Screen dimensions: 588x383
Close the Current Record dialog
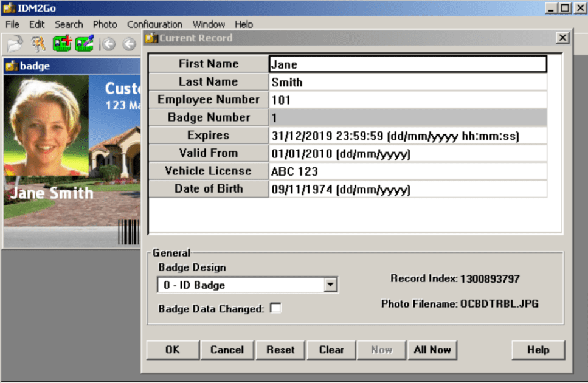562,38
